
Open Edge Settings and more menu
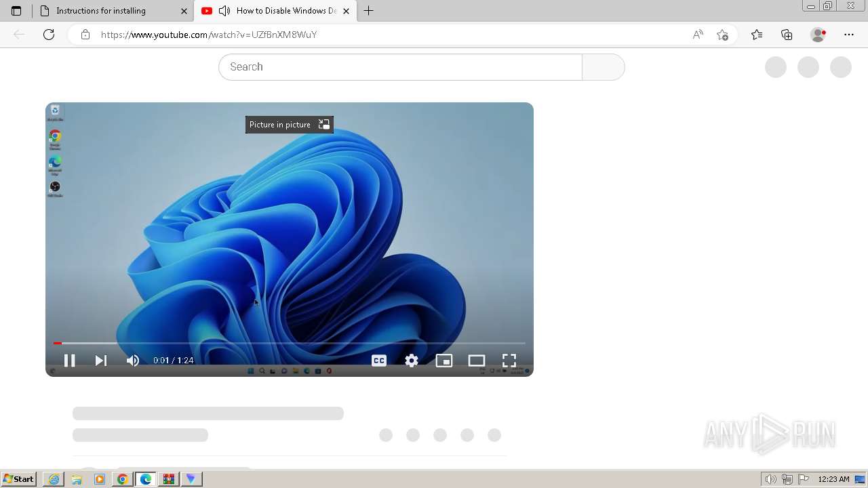[x=849, y=35]
